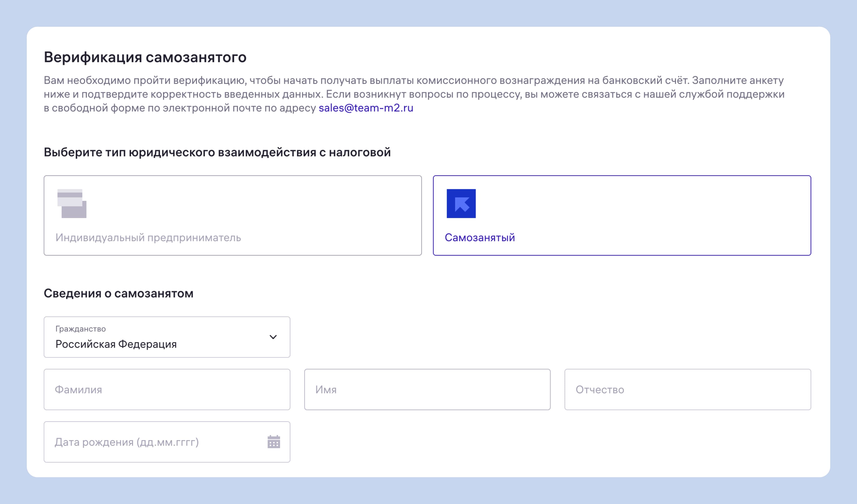This screenshot has width=857, height=504.
Task: Focus the Отчество input field
Action: [x=688, y=389]
